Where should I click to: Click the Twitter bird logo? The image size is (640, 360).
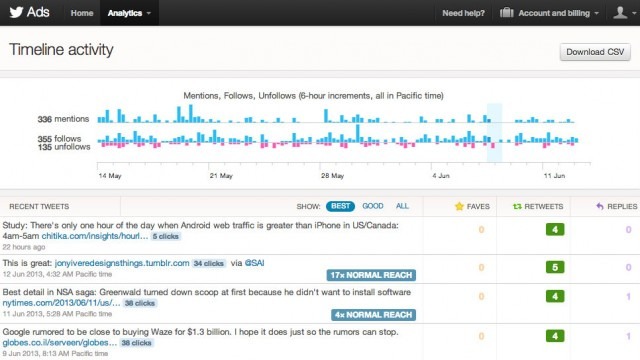pos(16,12)
